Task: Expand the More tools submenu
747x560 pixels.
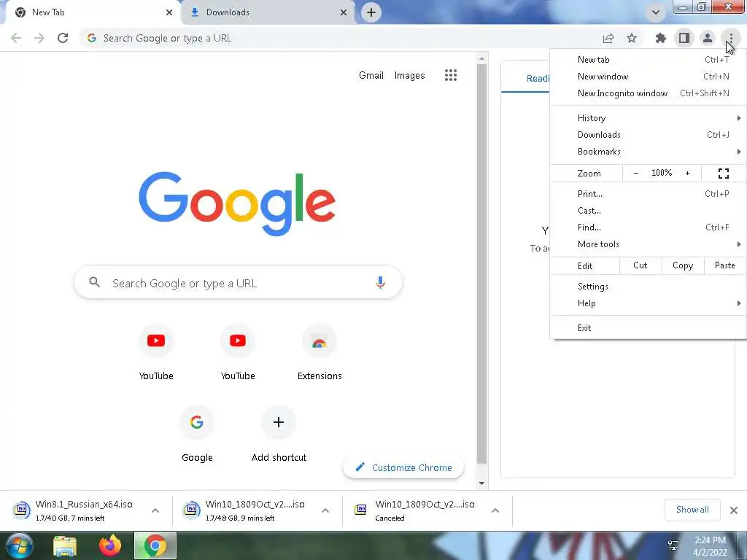Action: tap(648, 244)
